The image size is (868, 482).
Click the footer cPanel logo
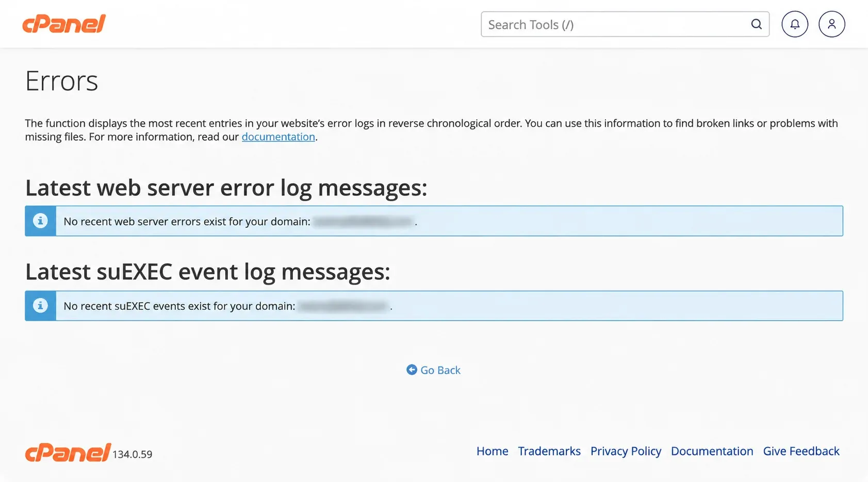click(68, 452)
